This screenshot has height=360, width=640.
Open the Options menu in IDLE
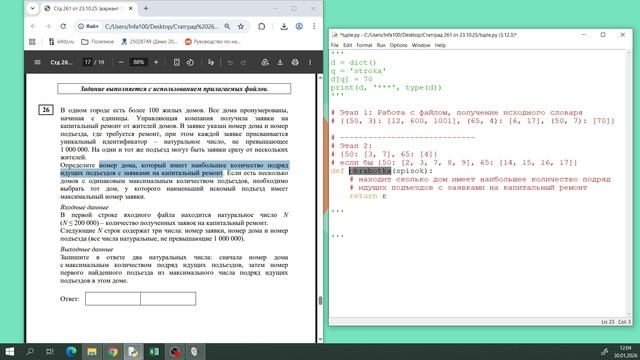(398, 45)
